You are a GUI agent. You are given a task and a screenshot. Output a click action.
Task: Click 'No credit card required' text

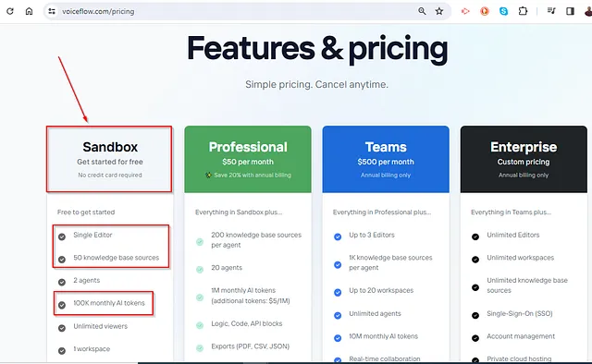(110, 175)
